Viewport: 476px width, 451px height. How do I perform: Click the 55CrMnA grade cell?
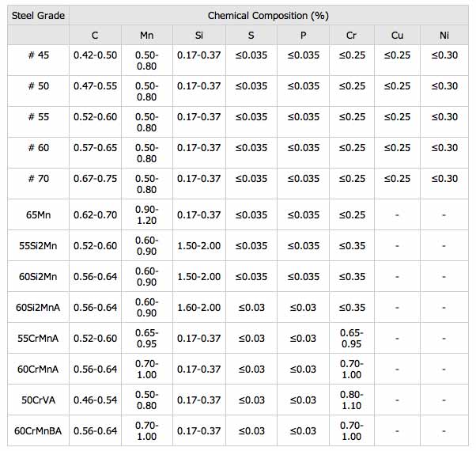click(38, 338)
